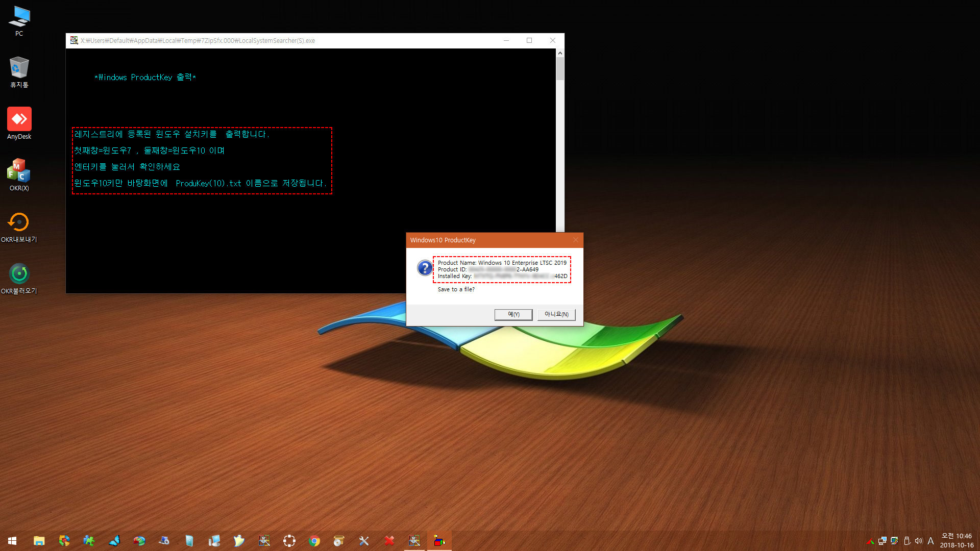Viewport: 980px width, 551px height.
Task: Select the PC desktop icon
Action: pyautogui.click(x=19, y=21)
